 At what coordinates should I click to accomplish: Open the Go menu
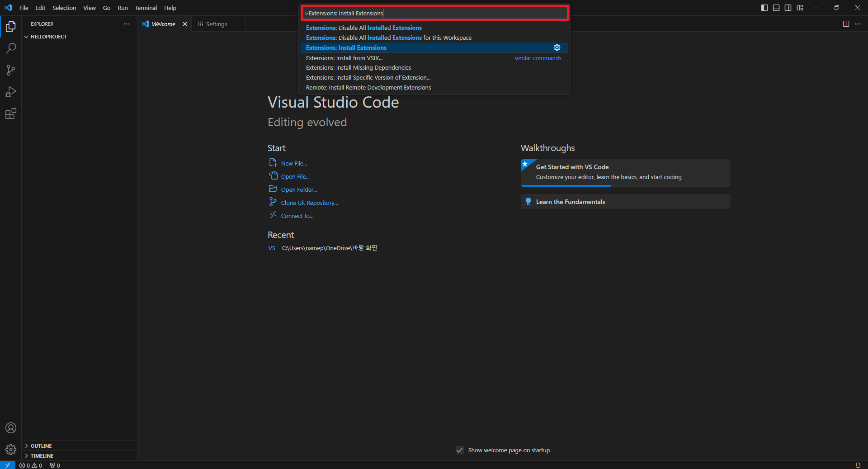pos(107,8)
